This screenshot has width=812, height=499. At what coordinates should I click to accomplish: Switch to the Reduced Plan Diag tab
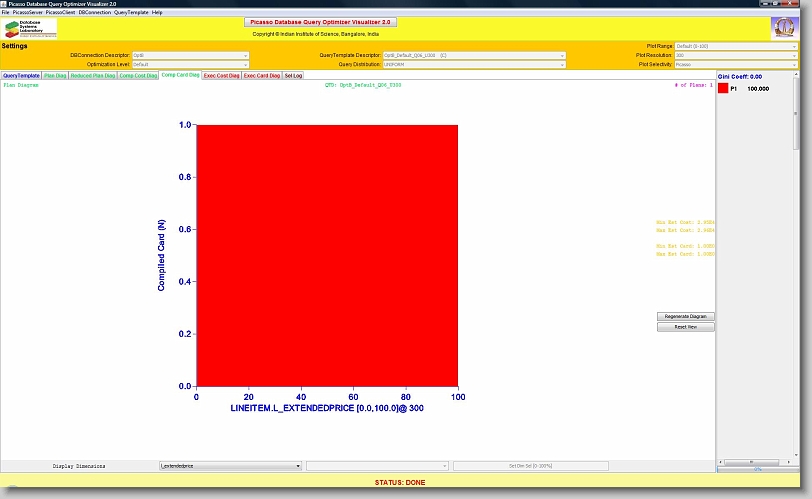point(92,75)
